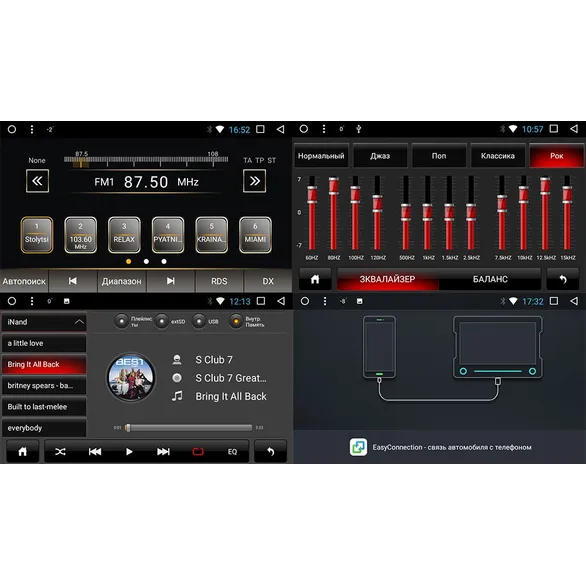Tune to preset 3 RELAX

click(x=124, y=235)
